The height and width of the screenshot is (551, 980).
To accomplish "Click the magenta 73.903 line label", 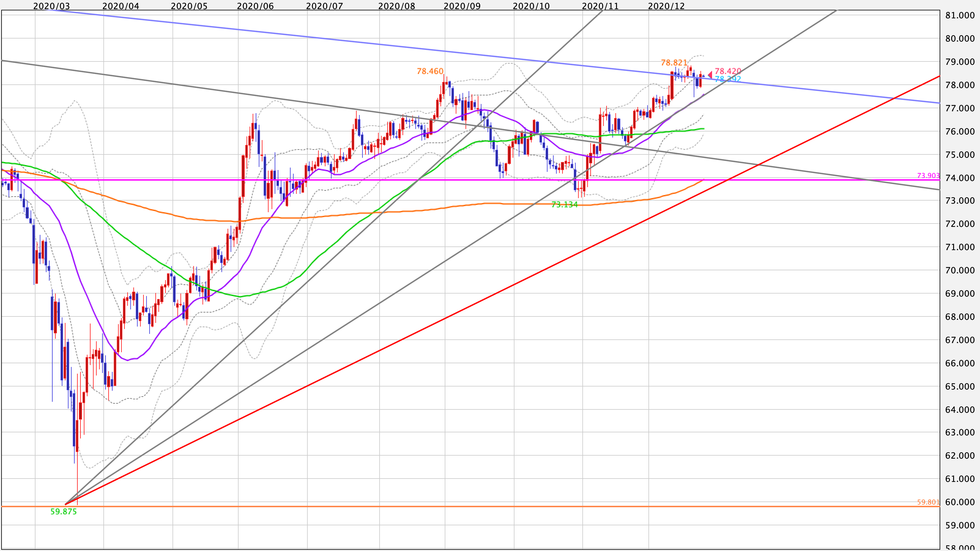I will click(928, 175).
